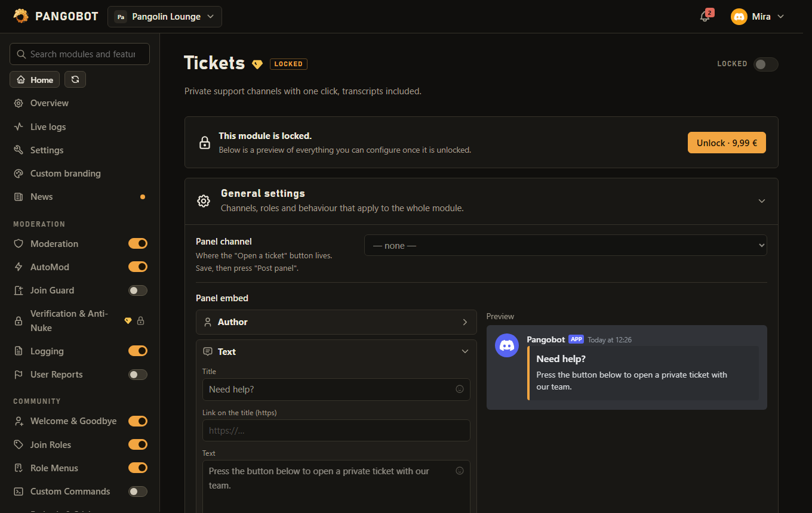Click the LOCKED badge beside Tickets
Image resolution: width=812 pixels, height=513 pixels.
point(288,64)
